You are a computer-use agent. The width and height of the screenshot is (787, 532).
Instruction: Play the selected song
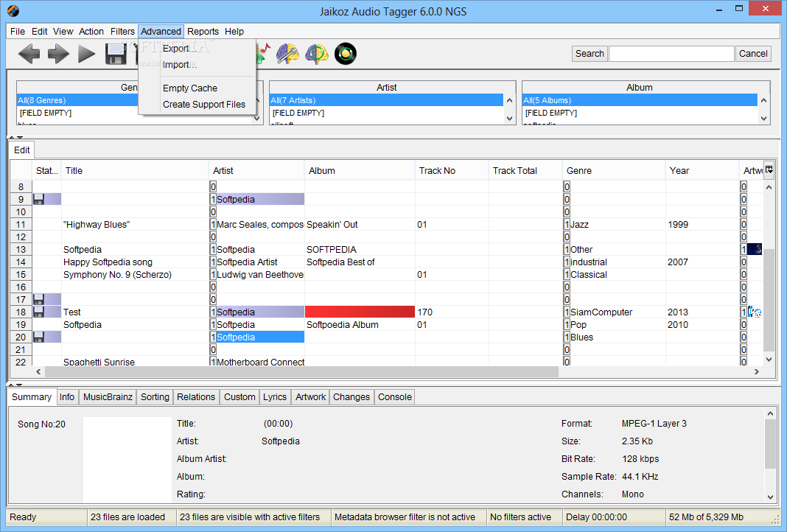pyautogui.click(x=87, y=54)
